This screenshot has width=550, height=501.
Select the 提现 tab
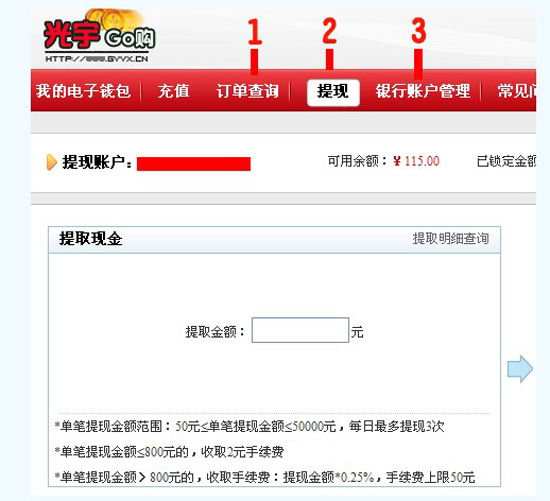[333, 92]
